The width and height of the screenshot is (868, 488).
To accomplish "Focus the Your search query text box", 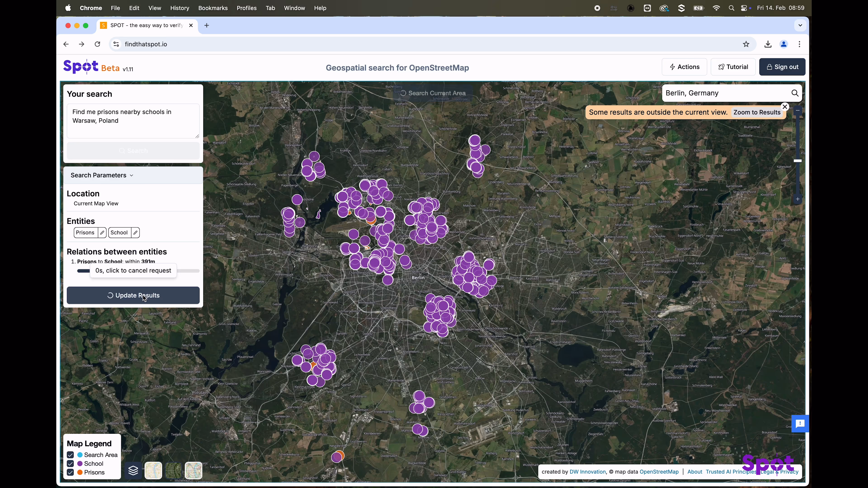I will click(133, 121).
